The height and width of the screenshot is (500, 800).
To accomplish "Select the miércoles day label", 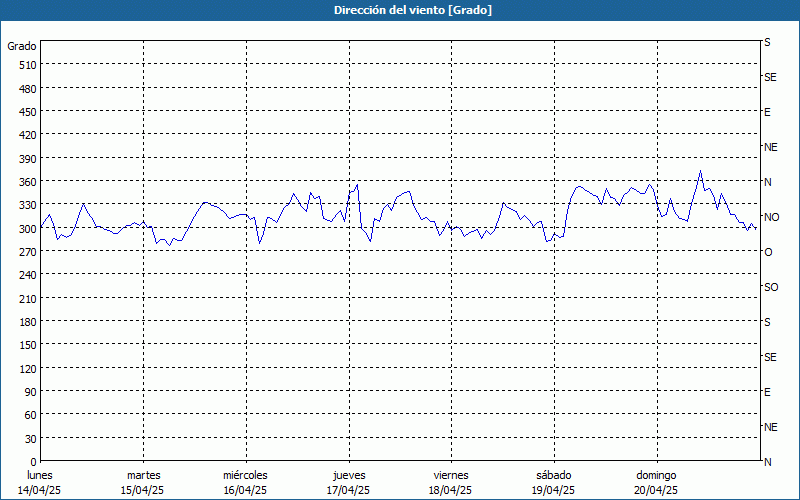I will pyautogui.click(x=245, y=476).
